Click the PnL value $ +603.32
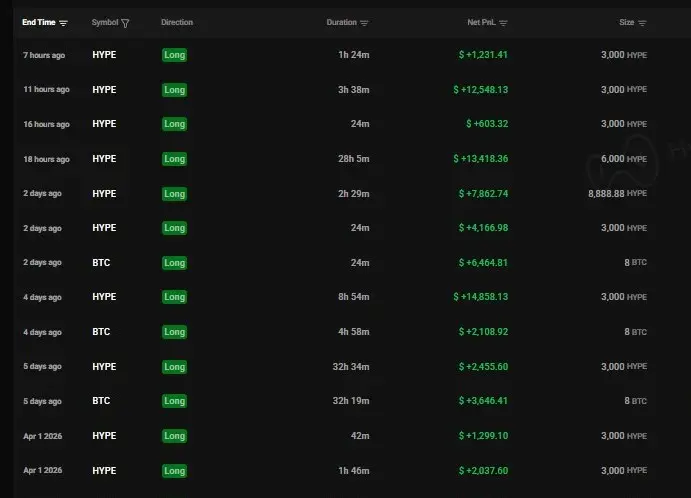The image size is (691, 498). pos(487,124)
